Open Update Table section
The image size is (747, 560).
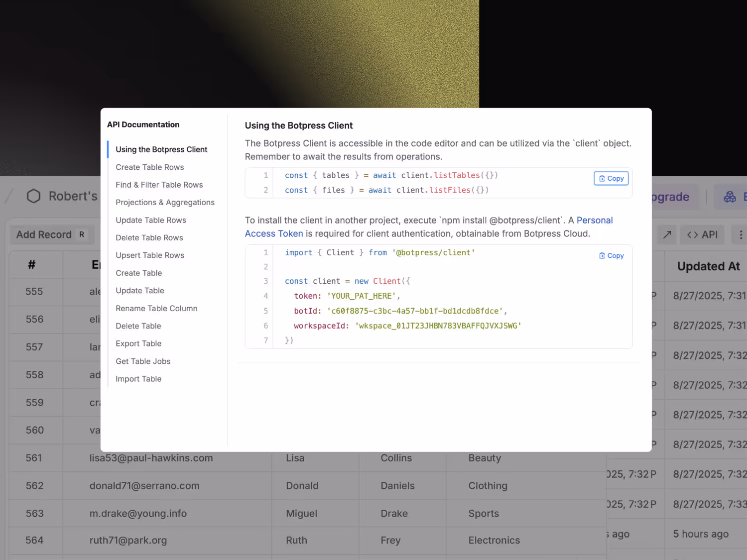140,290
